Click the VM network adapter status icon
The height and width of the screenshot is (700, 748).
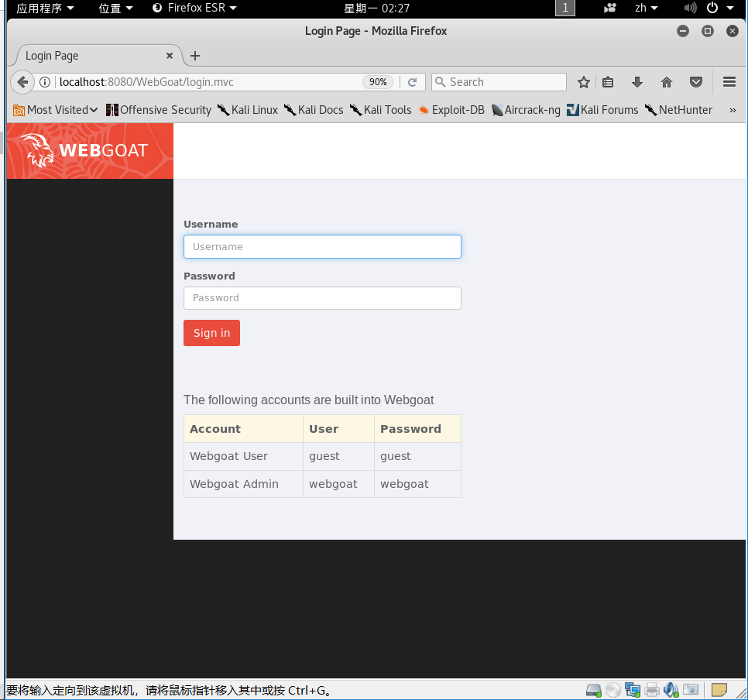633,690
